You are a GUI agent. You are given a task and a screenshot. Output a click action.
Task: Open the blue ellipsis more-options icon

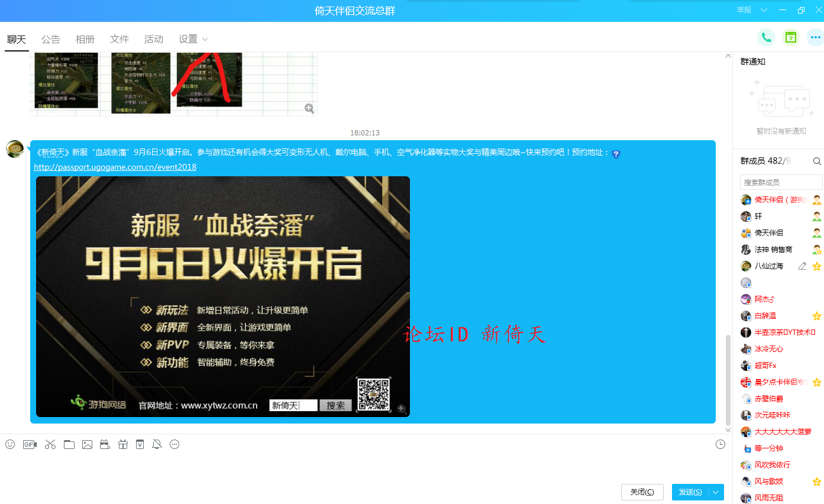pyautogui.click(x=816, y=37)
